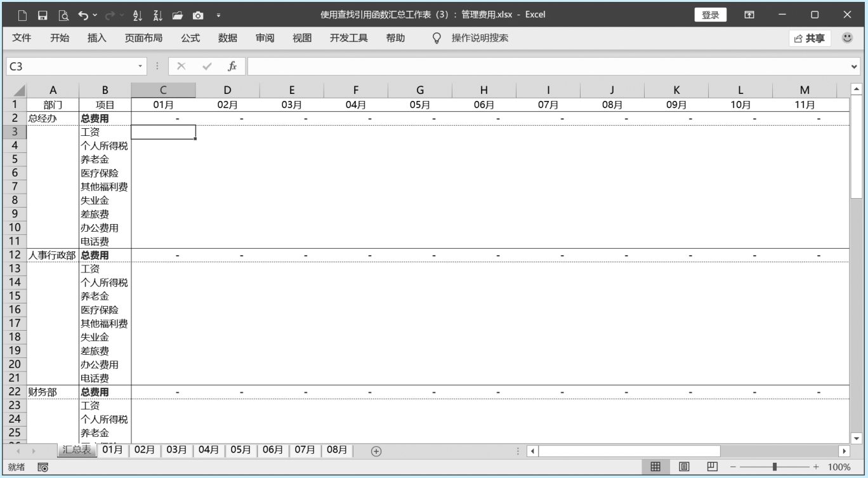Click the camera icon in quick access toolbar
Viewport: 868px width, 478px height.
pos(198,15)
